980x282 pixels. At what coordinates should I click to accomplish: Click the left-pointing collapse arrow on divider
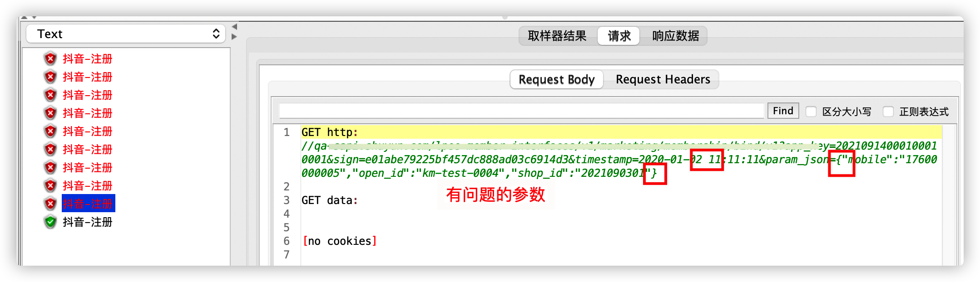pyautogui.click(x=234, y=27)
